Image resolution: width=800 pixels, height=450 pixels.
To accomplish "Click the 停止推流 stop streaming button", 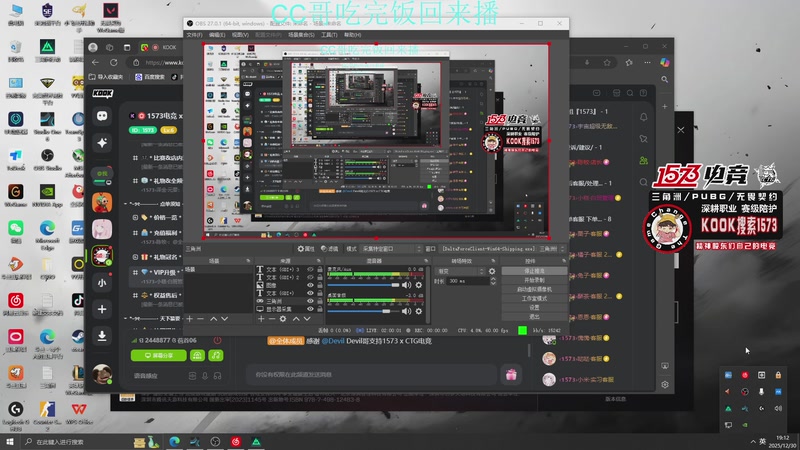I will click(x=534, y=271).
